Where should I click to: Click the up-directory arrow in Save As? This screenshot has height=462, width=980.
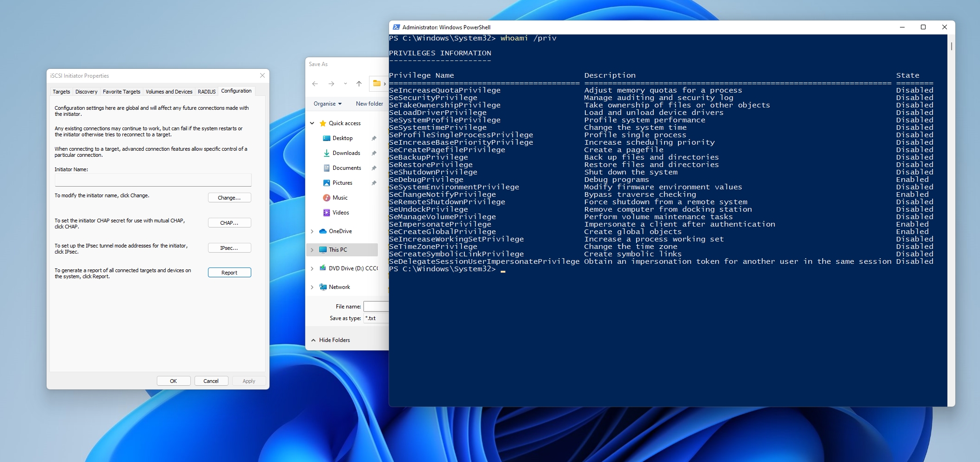click(x=359, y=84)
